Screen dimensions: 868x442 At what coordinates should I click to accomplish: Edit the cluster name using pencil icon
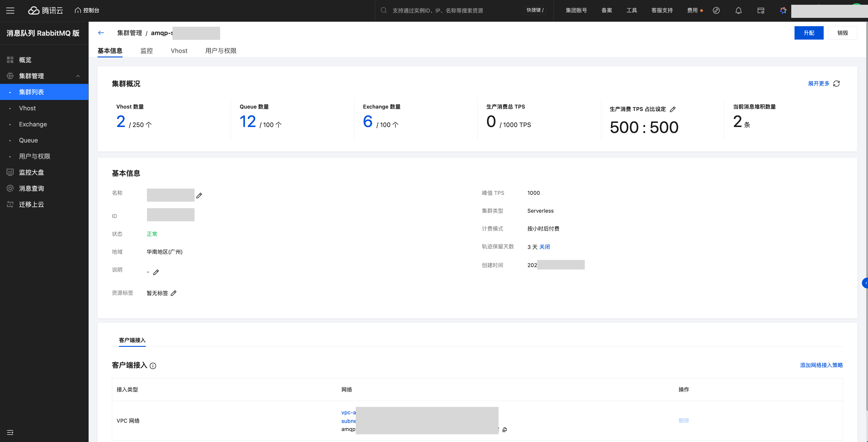199,195
